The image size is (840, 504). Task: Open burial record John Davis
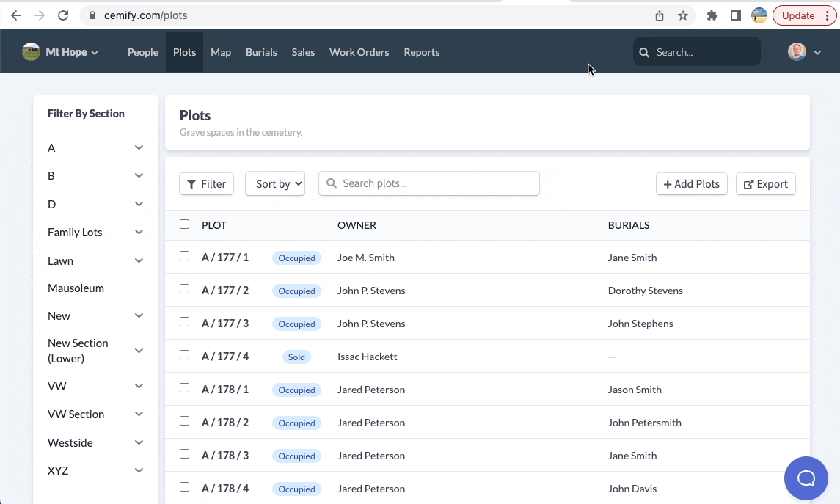[x=632, y=489]
